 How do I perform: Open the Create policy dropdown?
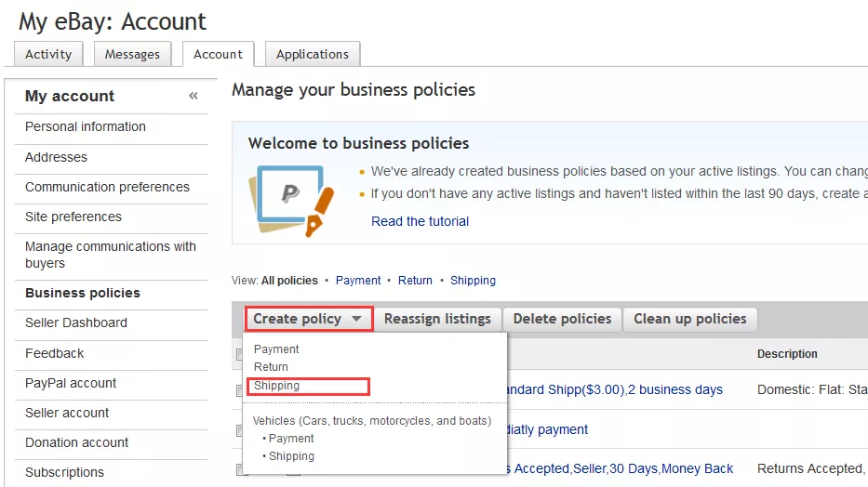(x=308, y=319)
